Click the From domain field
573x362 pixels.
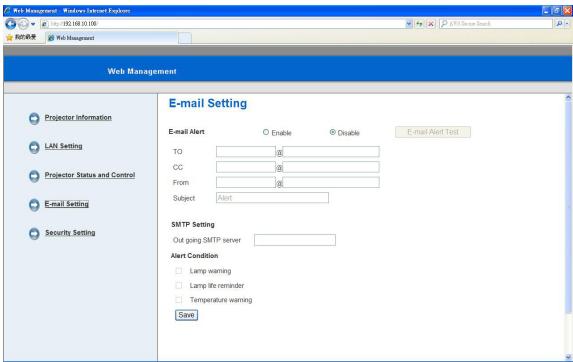point(331,182)
